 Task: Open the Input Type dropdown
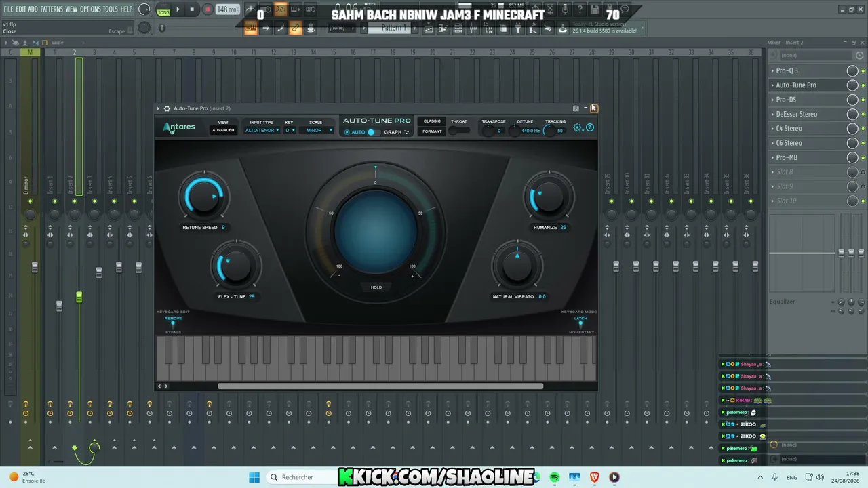[x=262, y=130]
